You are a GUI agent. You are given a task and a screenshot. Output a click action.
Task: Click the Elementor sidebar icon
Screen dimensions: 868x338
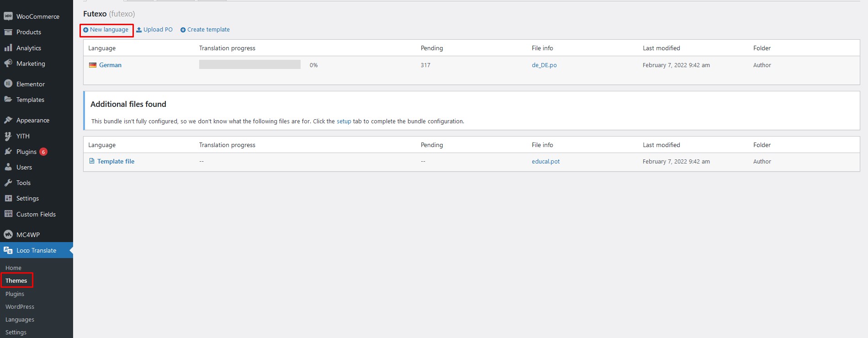tap(8, 84)
